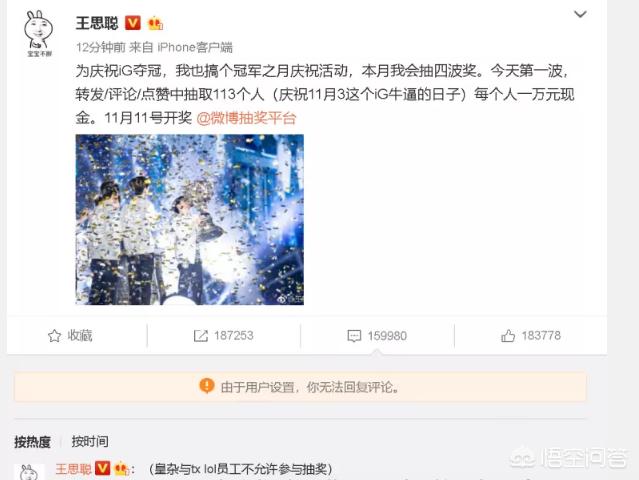
Task: Click the 王思聪 name on the first comment
Action: point(73,469)
